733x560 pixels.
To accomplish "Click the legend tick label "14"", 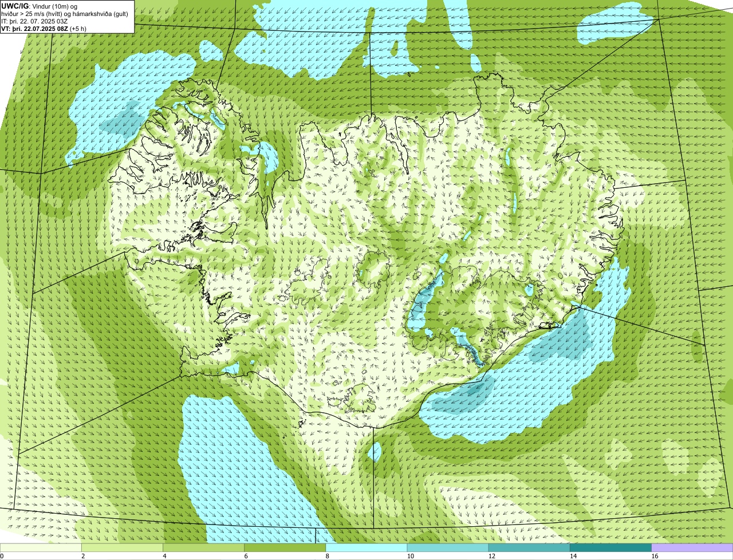I will [x=573, y=556].
